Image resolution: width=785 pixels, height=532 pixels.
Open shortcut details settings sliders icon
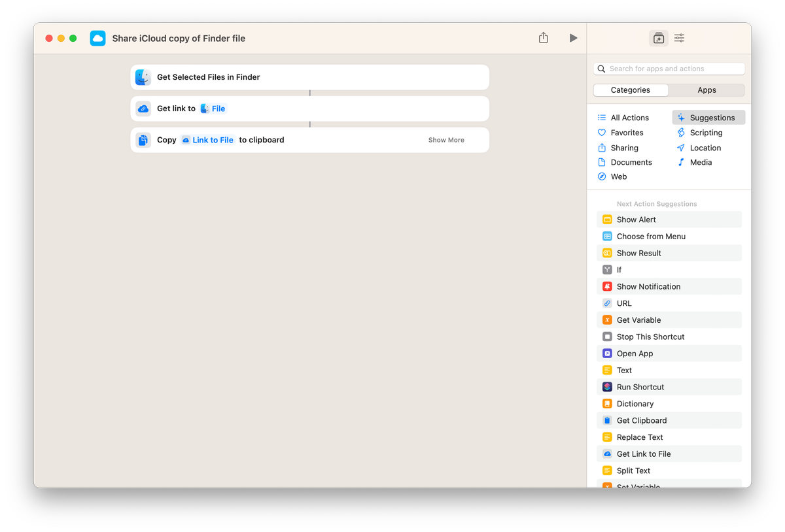pos(680,38)
